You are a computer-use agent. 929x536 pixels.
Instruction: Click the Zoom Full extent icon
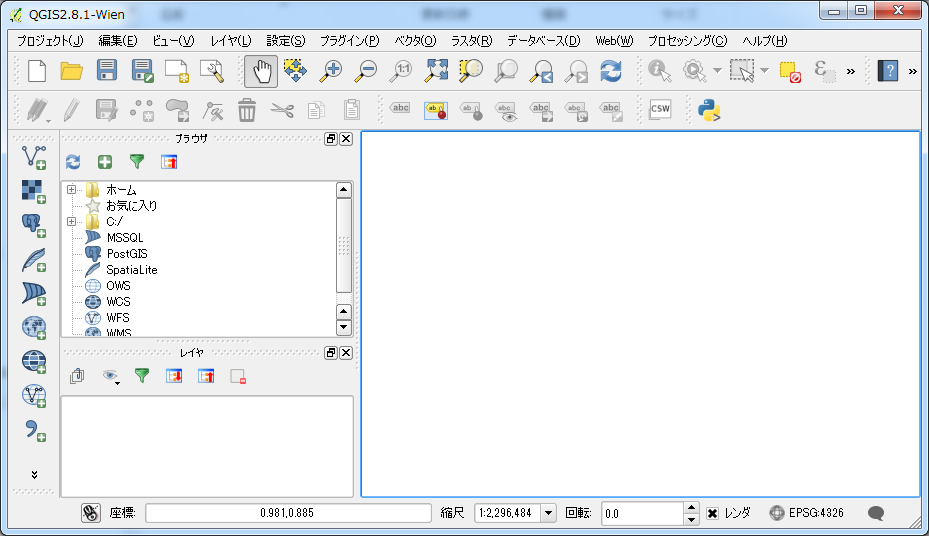pos(436,71)
